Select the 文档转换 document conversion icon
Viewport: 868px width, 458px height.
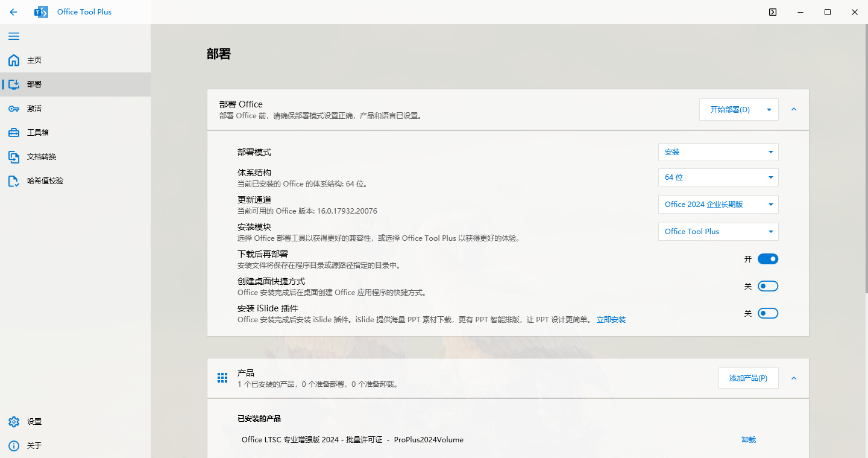point(13,156)
